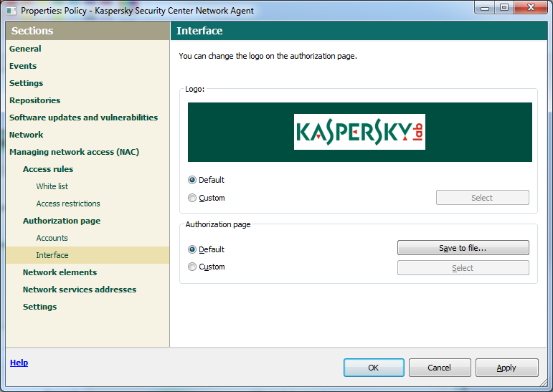Open the Access restrictions item
This screenshot has width=553, height=392.
68,204
